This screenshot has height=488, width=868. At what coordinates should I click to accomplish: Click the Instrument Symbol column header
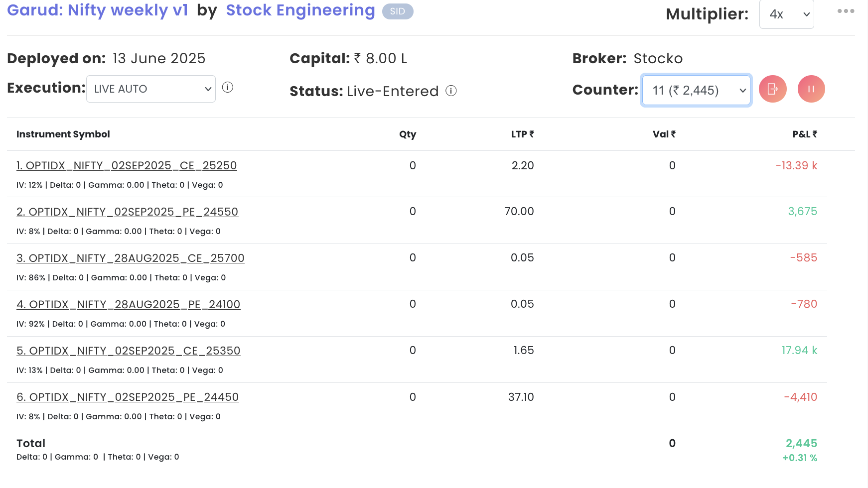click(x=63, y=134)
